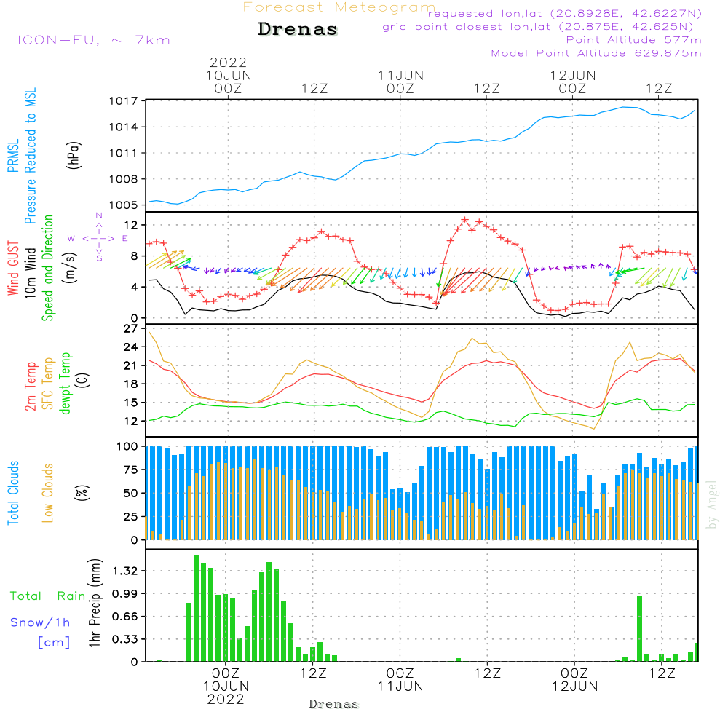728x728 pixels.
Task: Click the 'dewpt Temp' green label
Action: click(x=65, y=383)
